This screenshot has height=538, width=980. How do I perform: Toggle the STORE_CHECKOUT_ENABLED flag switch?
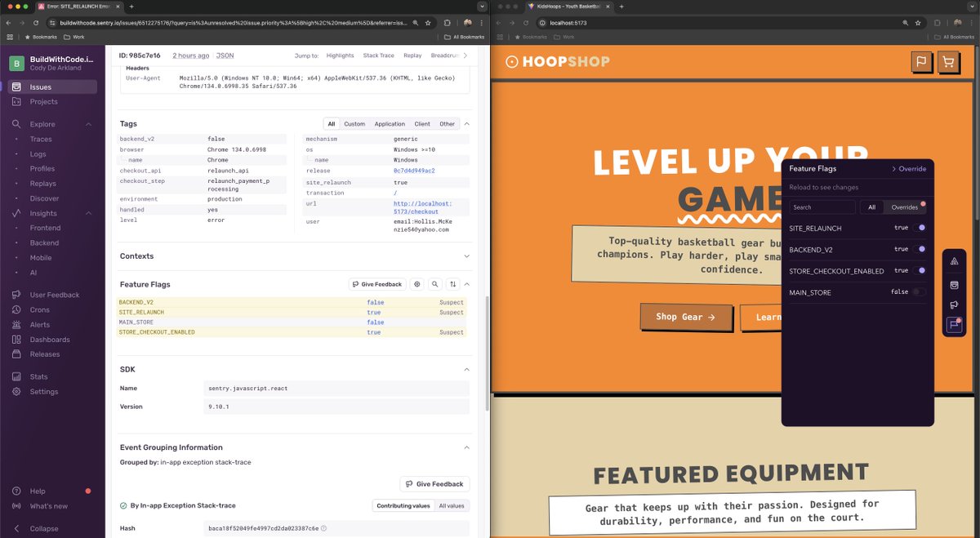(920, 270)
